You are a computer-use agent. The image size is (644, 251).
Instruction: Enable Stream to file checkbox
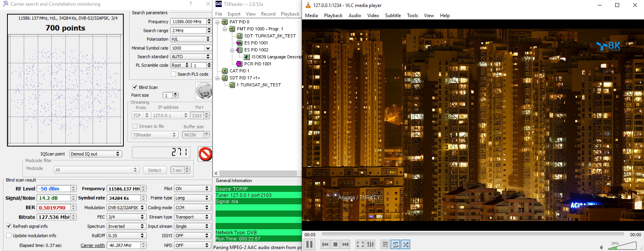(135, 126)
